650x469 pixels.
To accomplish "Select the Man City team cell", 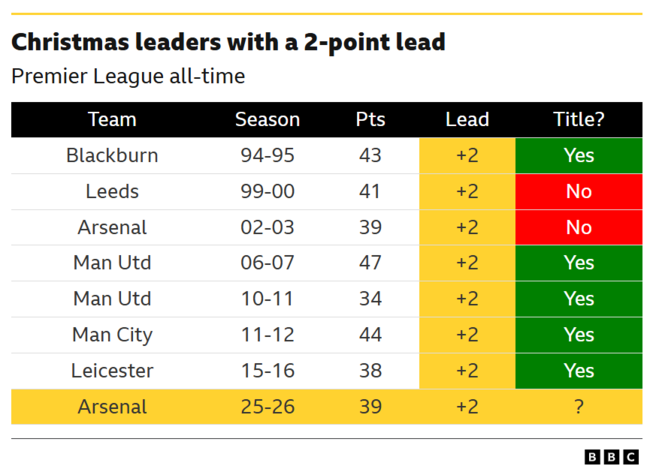I will click(112, 335).
